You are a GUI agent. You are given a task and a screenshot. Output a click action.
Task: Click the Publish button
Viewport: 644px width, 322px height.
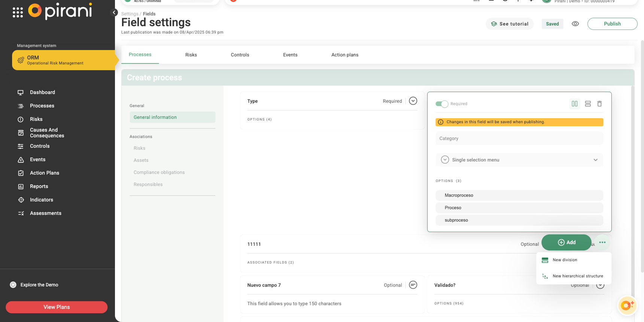612,24
